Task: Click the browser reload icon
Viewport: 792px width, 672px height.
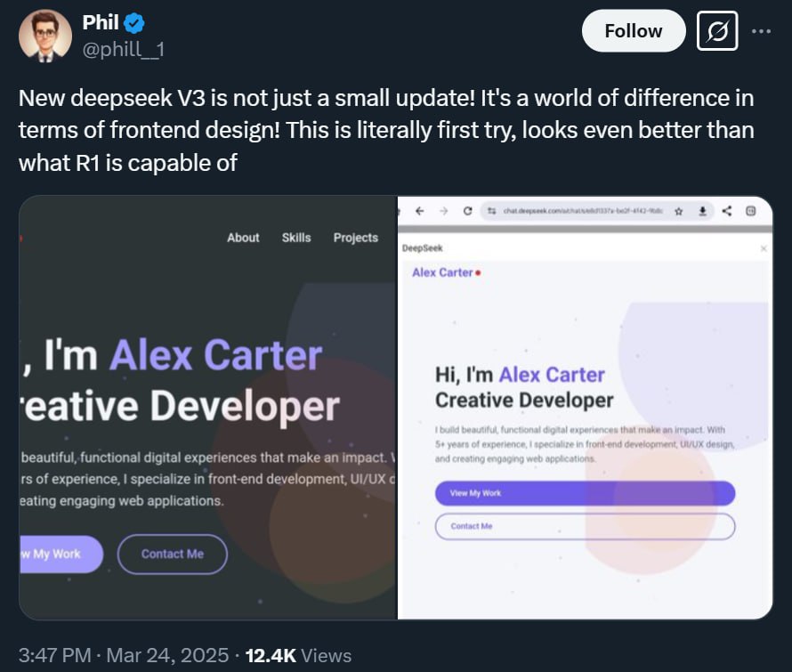Action: pos(468,211)
